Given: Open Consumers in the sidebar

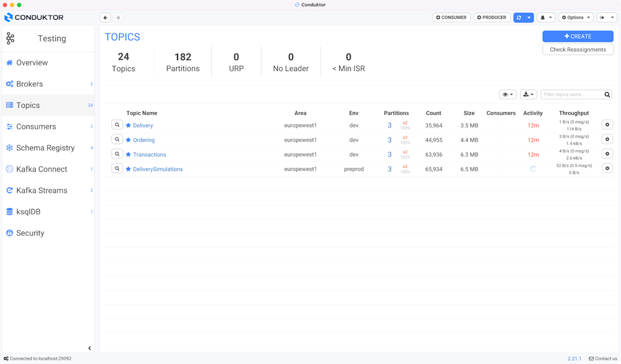Looking at the screenshot, I should click(x=49, y=126).
